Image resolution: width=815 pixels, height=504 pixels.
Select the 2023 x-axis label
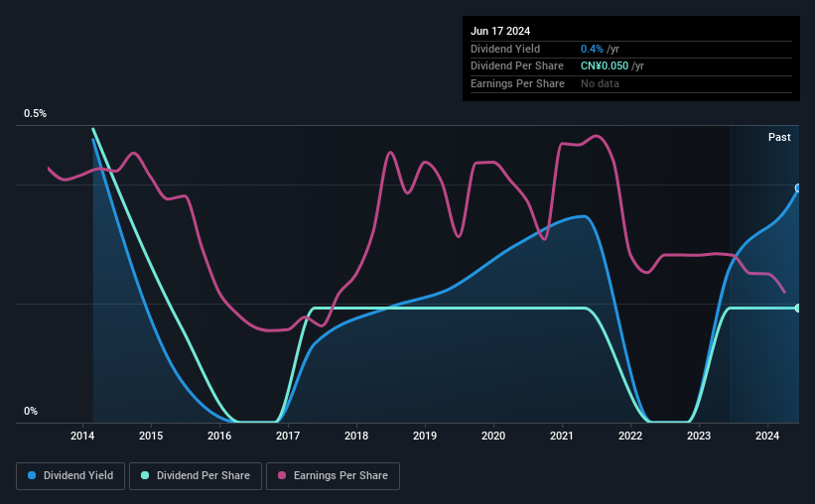pyautogui.click(x=699, y=436)
